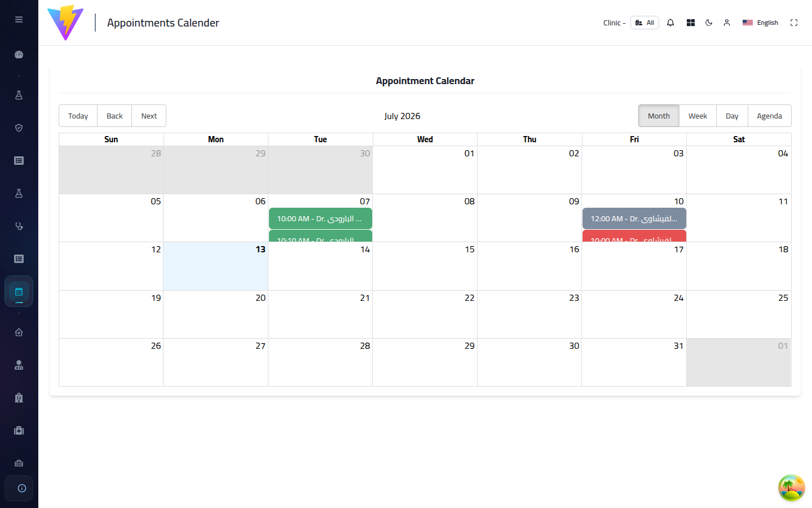
Task: Click the July 2026 label
Action: (x=402, y=116)
